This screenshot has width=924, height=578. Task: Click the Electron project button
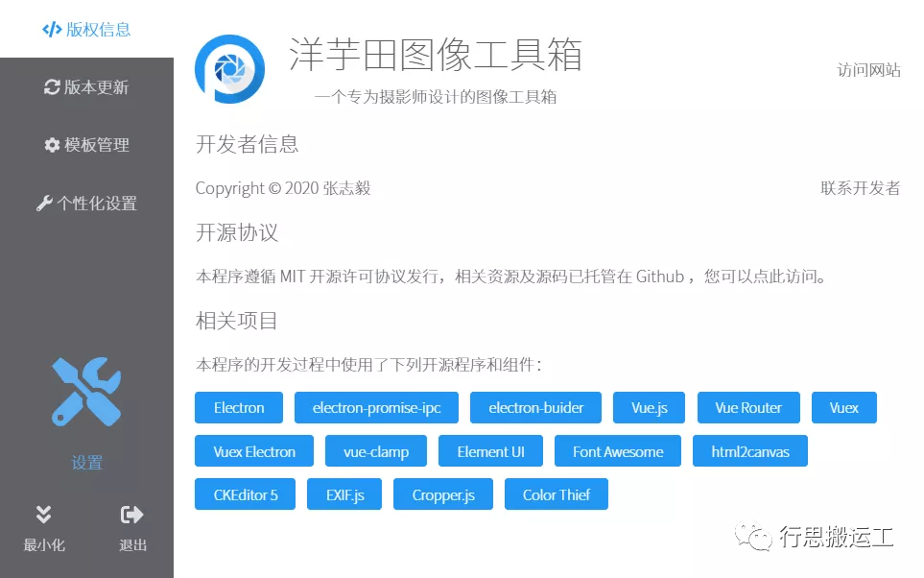tap(239, 407)
